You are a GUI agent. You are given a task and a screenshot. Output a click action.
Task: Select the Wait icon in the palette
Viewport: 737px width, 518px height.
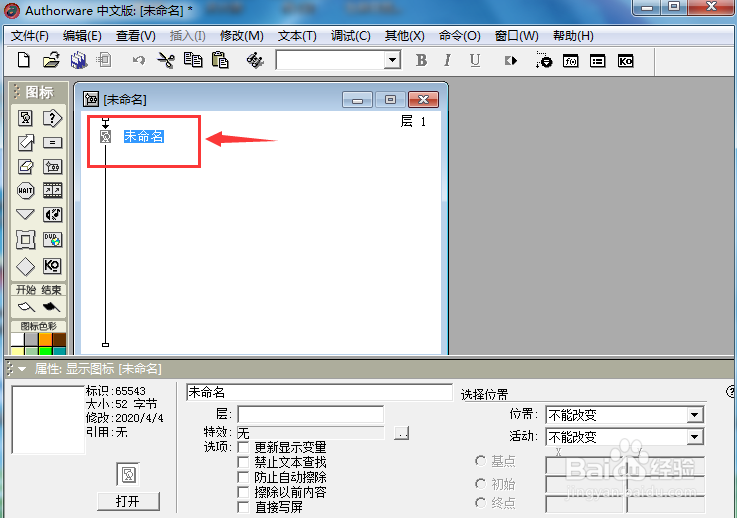point(25,190)
